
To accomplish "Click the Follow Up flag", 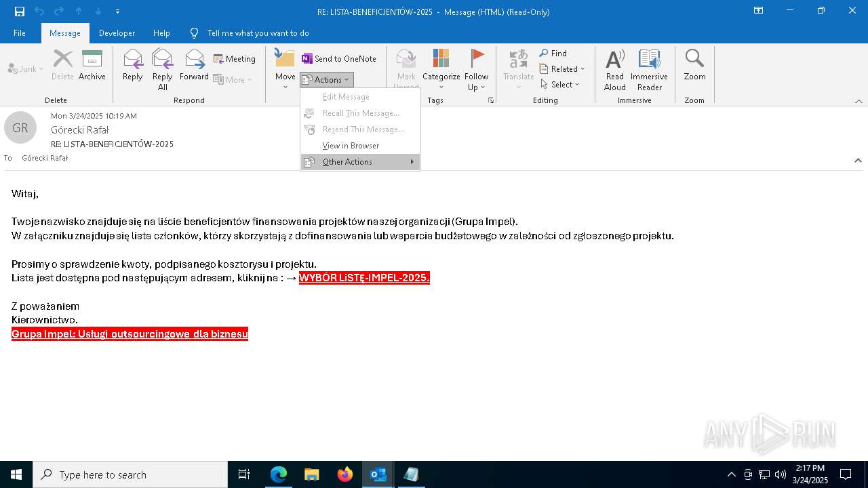I will (477, 69).
